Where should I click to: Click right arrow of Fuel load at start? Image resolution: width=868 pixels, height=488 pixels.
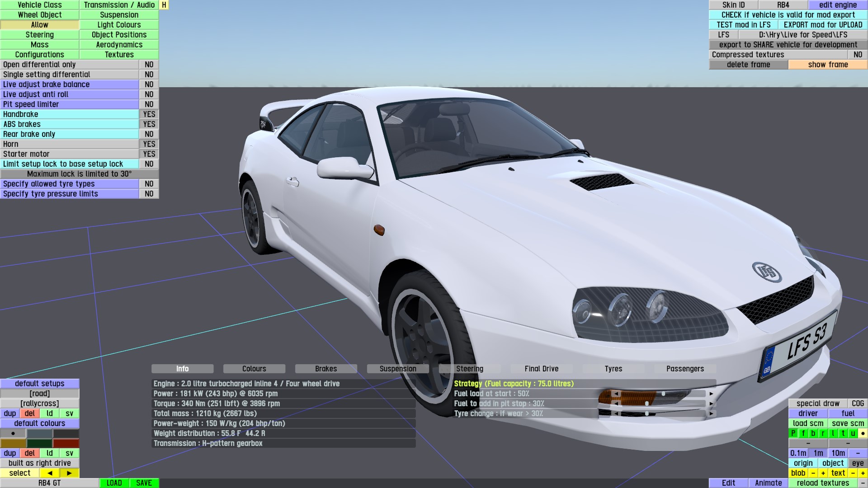coord(711,394)
